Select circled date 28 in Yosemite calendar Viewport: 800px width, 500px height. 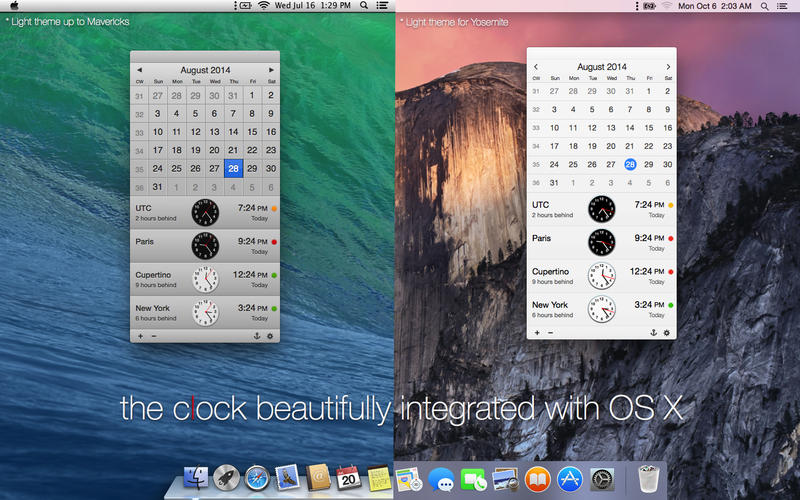click(630, 164)
